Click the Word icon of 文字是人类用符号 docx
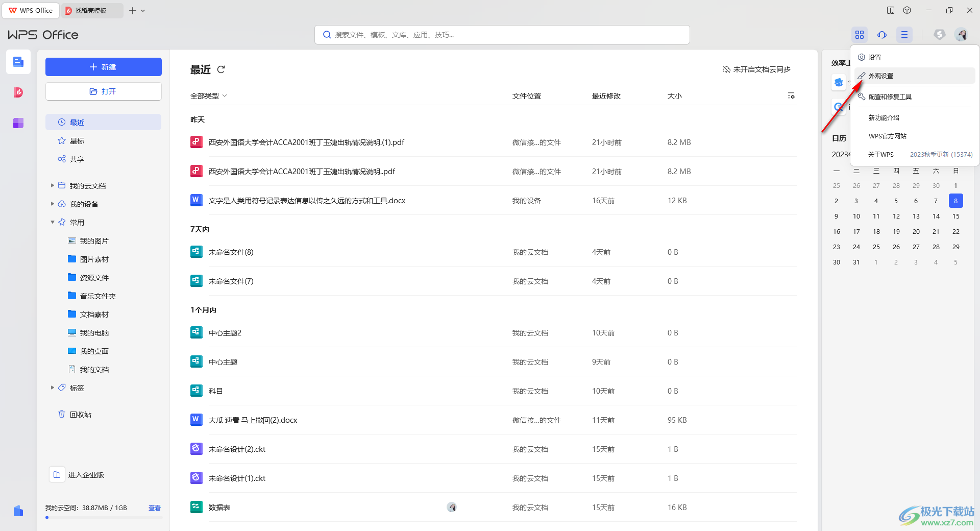 click(197, 200)
